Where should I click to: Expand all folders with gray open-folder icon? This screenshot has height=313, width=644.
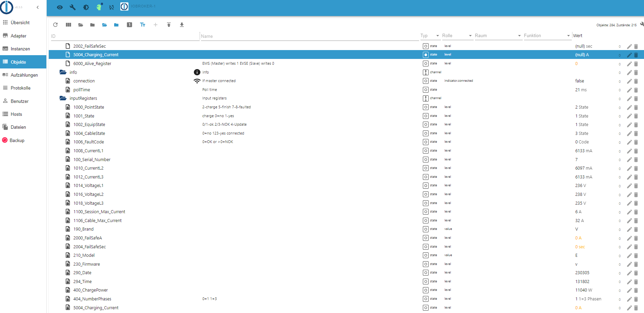[x=81, y=25]
